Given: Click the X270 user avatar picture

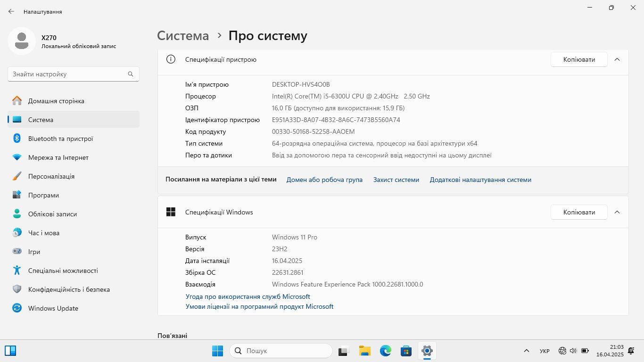Looking at the screenshot, I should tap(21, 41).
